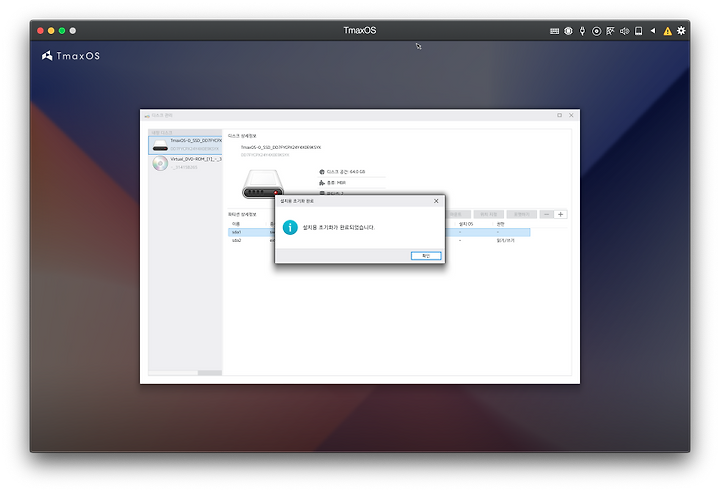This screenshot has height=492, width=720.
Task: Click the tablet device icon in VM toolbar
Action: point(638,31)
